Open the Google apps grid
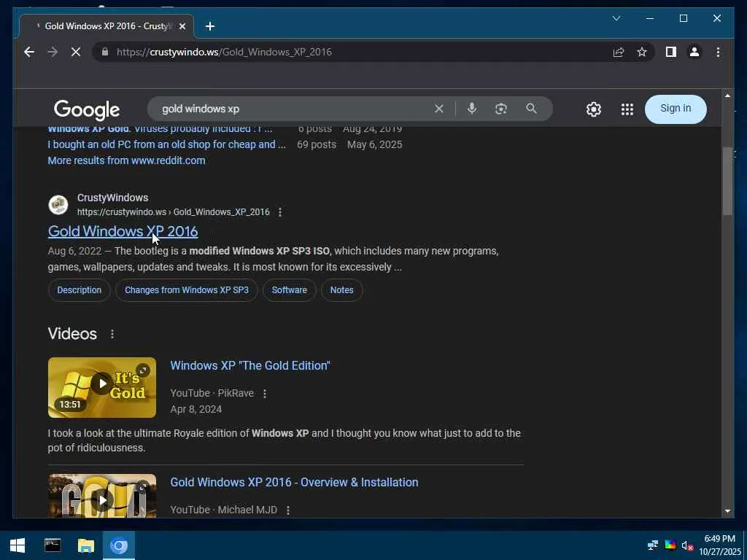 (x=627, y=109)
